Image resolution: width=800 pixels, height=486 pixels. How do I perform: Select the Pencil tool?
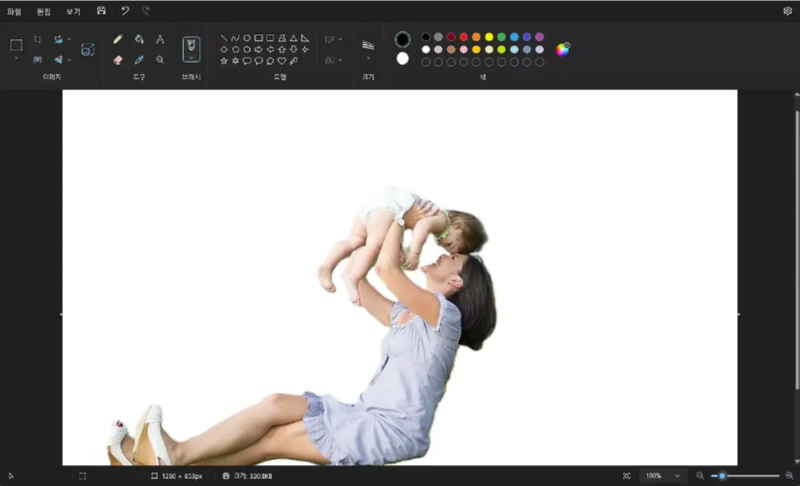pyautogui.click(x=118, y=39)
